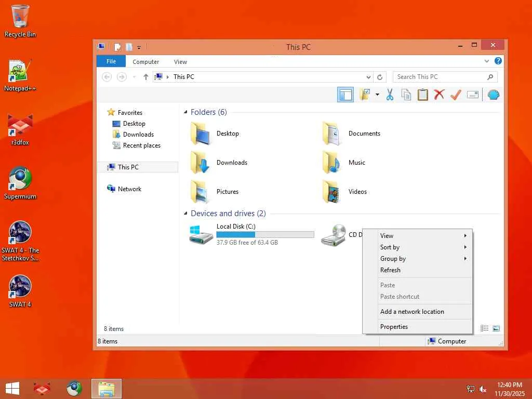Click Local Disk C: capacity usage bar

[x=265, y=234]
